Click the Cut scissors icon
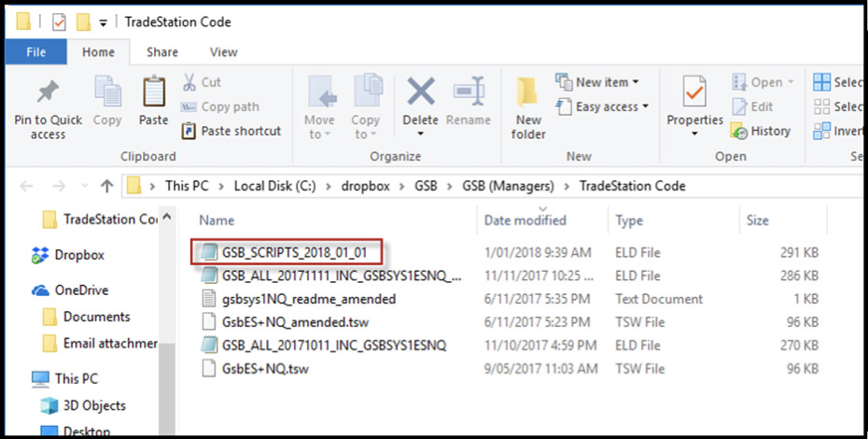Image resolution: width=868 pixels, height=439 pixels. click(x=189, y=82)
